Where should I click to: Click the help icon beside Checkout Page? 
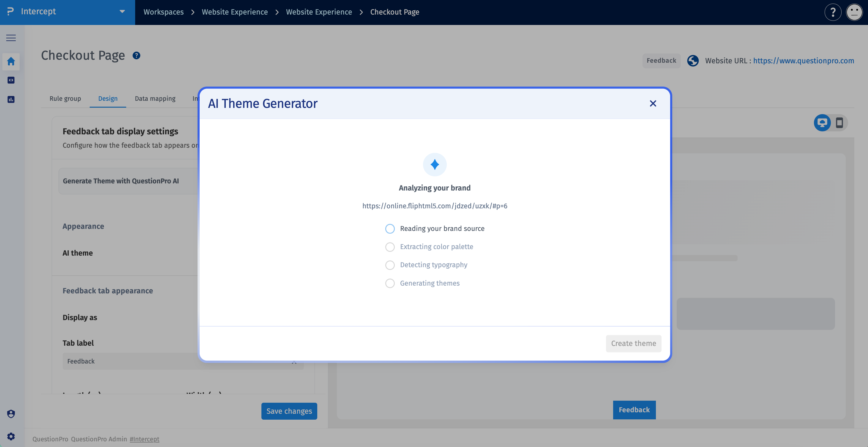pyautogui.click(x=136, y=56)
